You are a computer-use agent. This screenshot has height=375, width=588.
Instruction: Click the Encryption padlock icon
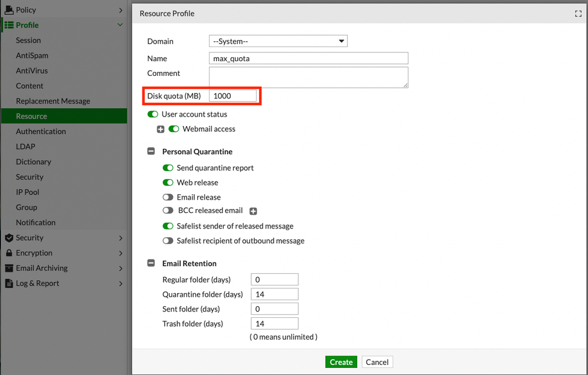point(9,253)
